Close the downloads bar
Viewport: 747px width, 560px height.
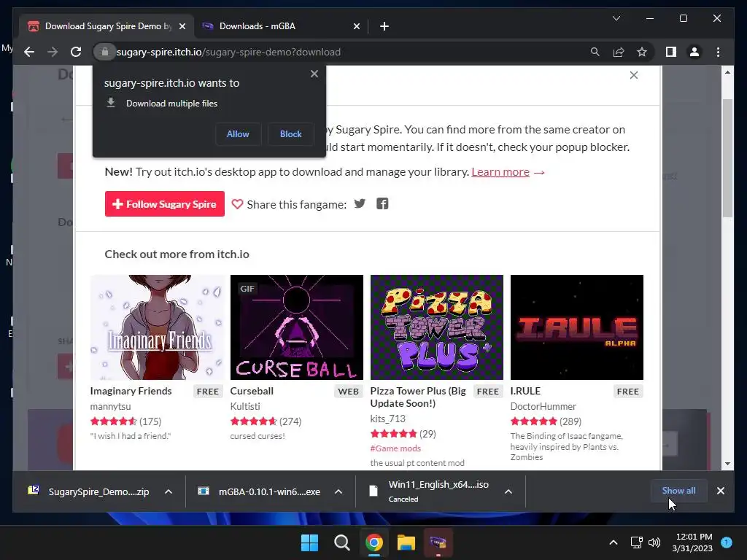click(x=720, y=491)
